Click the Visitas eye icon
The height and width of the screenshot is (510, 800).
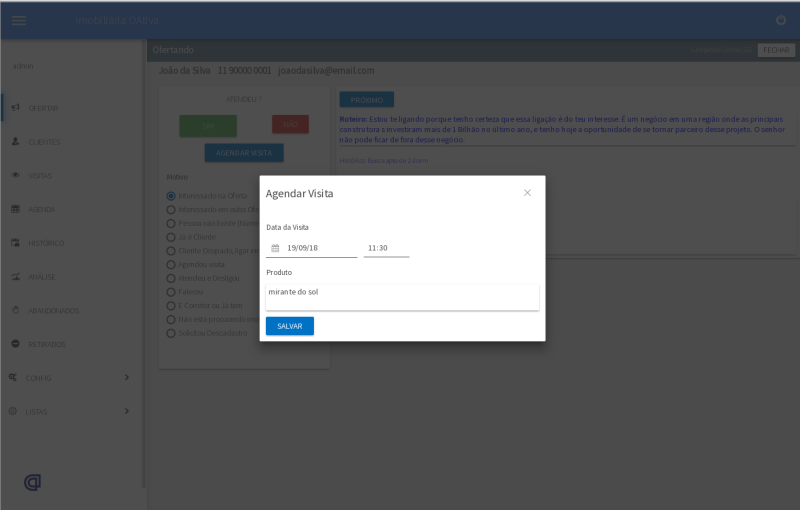tap(15, 176)
